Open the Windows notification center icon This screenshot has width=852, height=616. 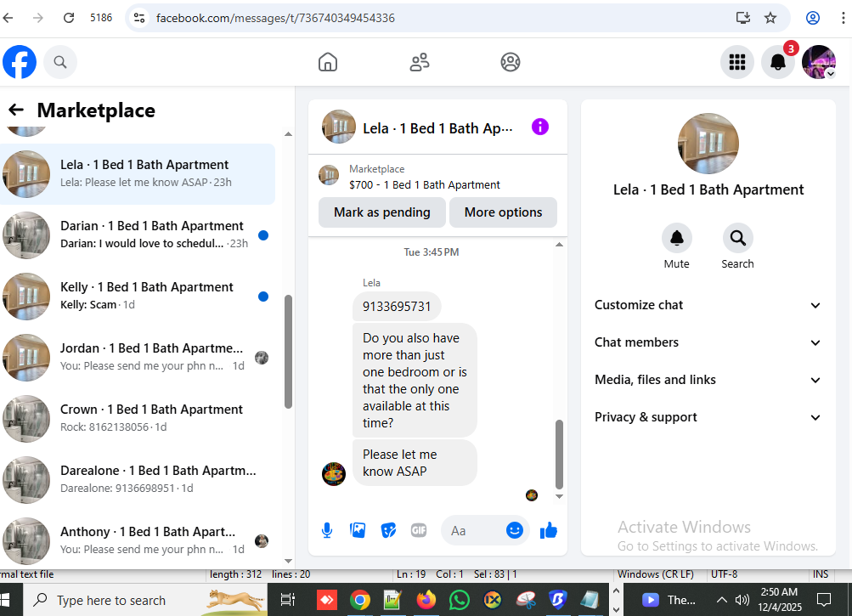[824, 600]
